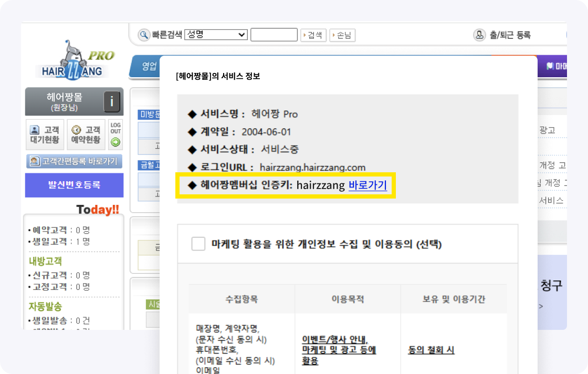Open 고객 대기현황 customer waiting status
This screenshot has height=374, width=588.
pos(45,134)
